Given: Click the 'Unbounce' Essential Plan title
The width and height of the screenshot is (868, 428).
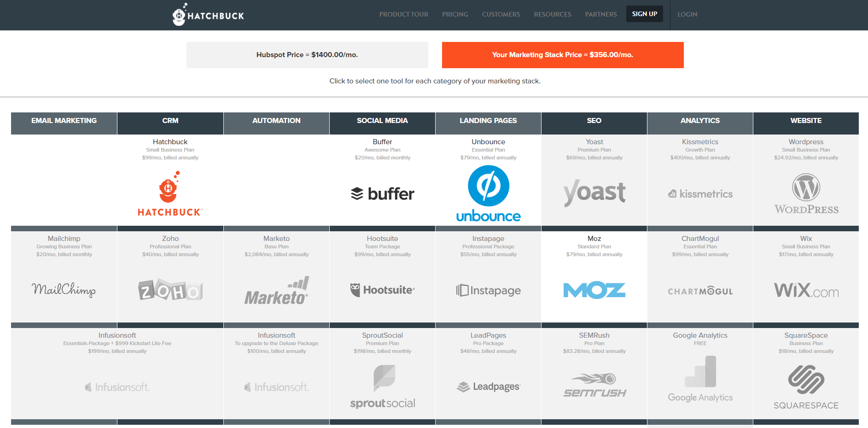Looking at the screenshot, I should click(x=488, y=142).
